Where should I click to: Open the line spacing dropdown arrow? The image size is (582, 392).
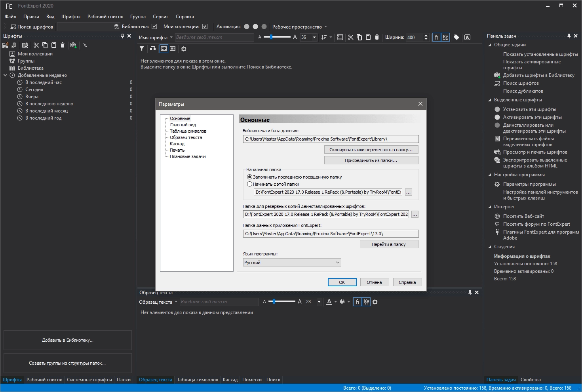point(330,37)
